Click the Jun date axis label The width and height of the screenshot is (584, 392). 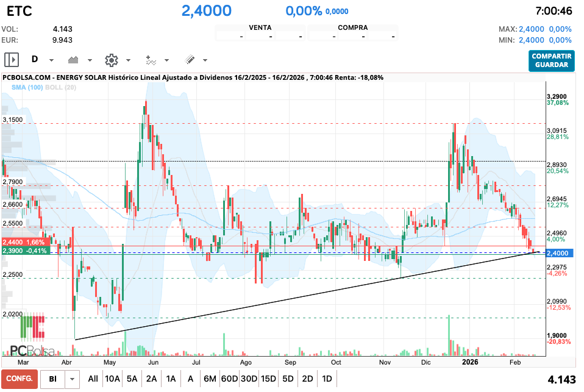tap(153, 363)
